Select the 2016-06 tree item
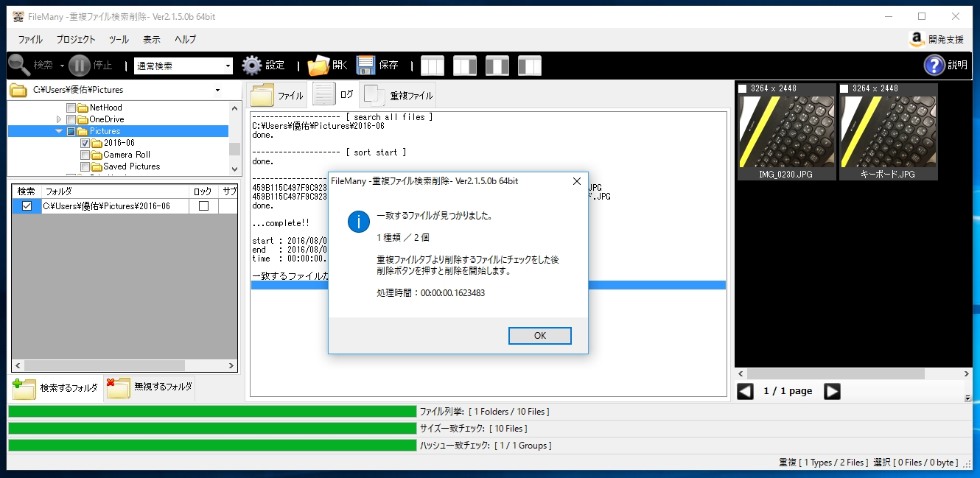The image size is (980, 478). click(x=119, y=143)
